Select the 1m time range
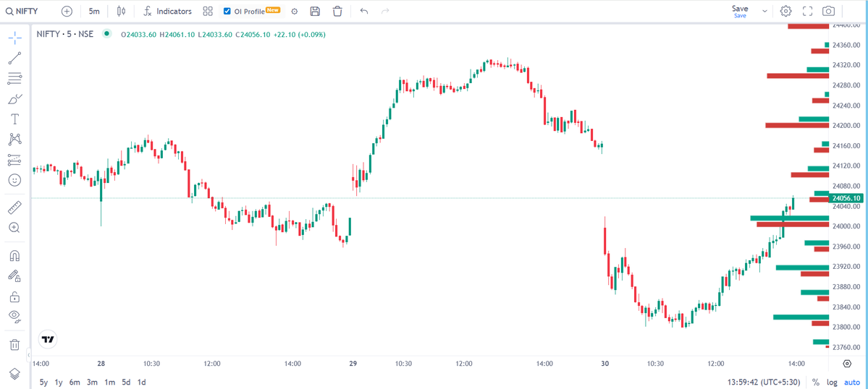Screen dimensions: 868x389 109,382
